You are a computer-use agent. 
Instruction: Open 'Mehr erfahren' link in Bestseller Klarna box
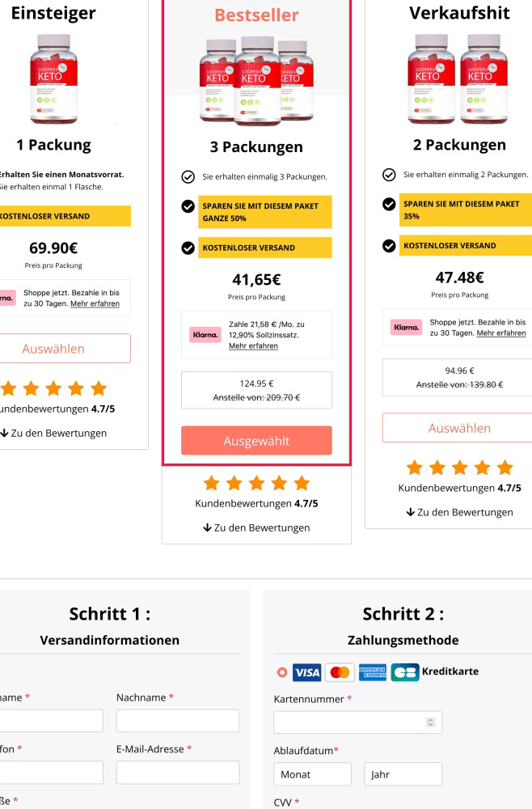(253, 345)
